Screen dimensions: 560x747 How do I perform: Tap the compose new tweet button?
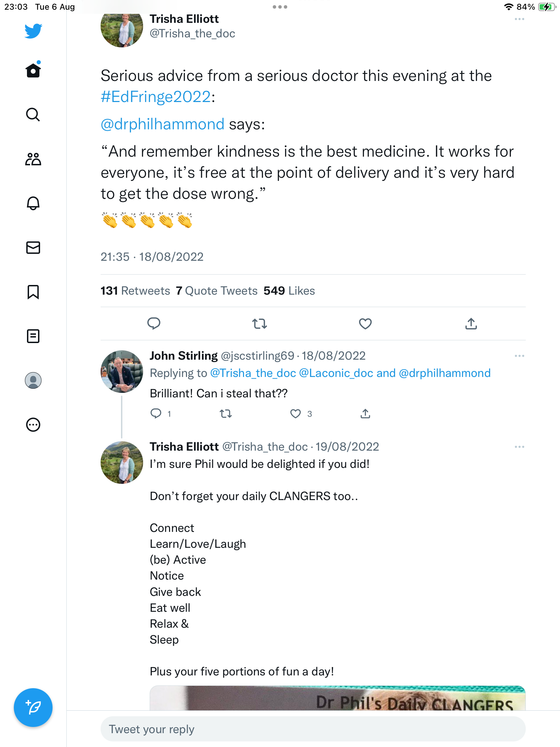[x=33, y=708]
